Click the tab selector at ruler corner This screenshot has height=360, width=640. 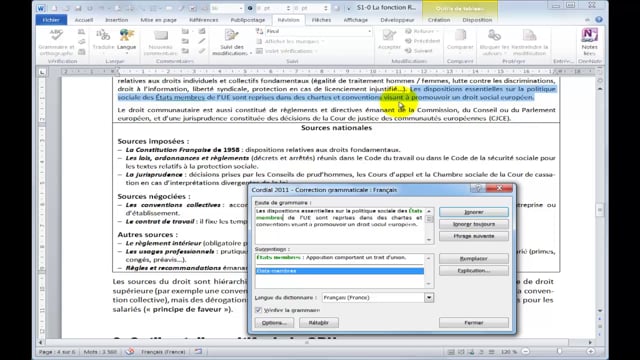[42, 72]
